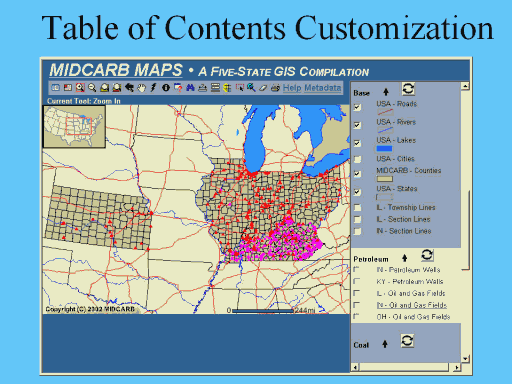Click the USA - Lakes blue swatch
The width and height of the screenshot is (512, 384).
click(384, 149)
